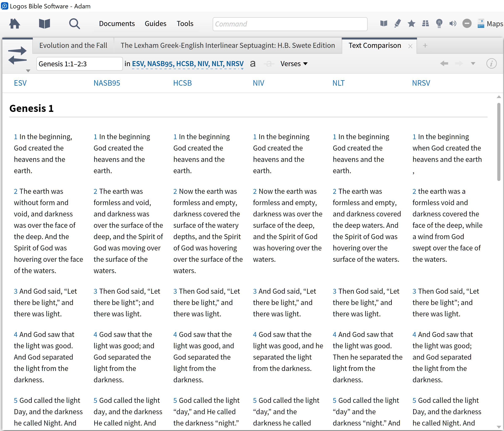This screenshot has width=504, height=431.
Task: Click the NASB95 column header link
Action: click(x=107, y=83)
